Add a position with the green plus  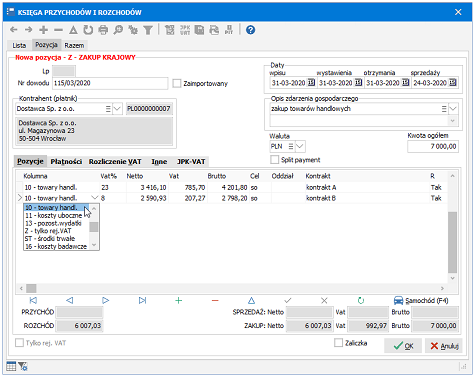(179, 300)
